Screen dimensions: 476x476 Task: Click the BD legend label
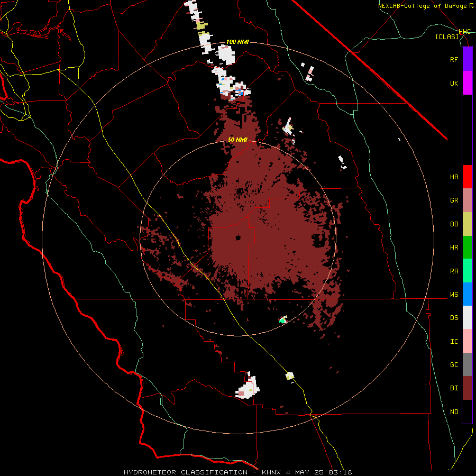point(454,224)
